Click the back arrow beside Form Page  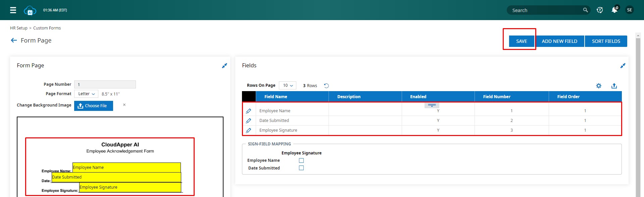tap(14, 40)
